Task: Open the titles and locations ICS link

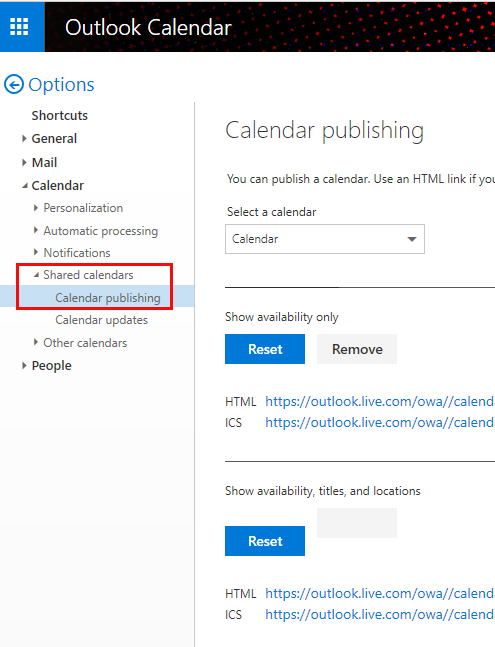Action: [x=380, y=614]
